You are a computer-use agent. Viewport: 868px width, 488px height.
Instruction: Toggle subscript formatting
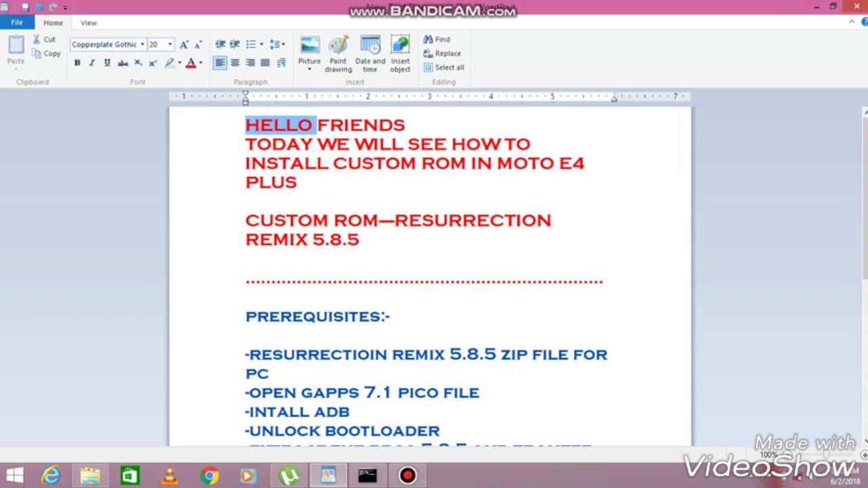tap(138, 62)
